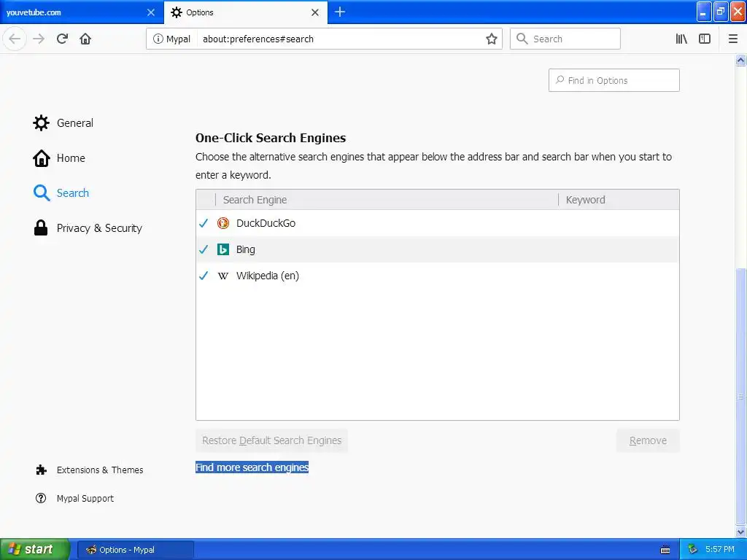This screenshot has height=560, width=747.
Task: Click the vertical scrollbar down arrow
Action: (x=740, y=532)
